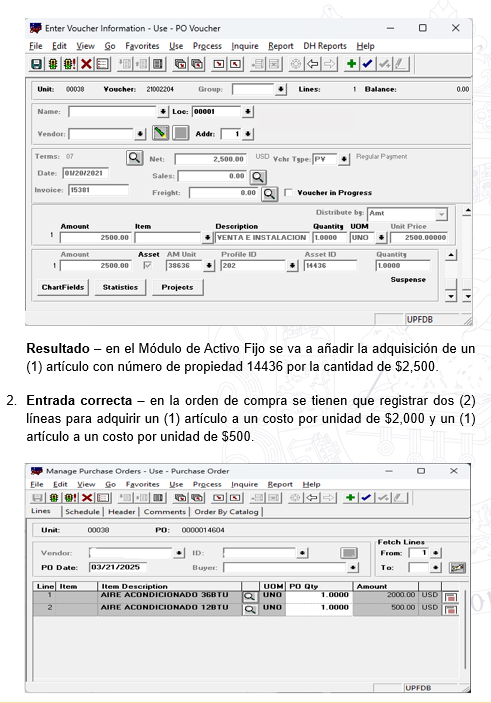Toggle the Asset checkbox in distribution row

[147, 265]
